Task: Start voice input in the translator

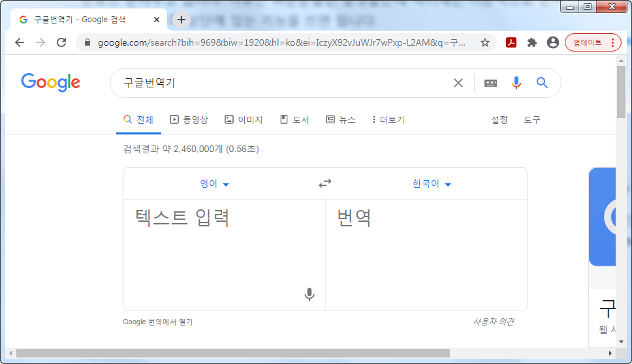Action: (309, 294)
